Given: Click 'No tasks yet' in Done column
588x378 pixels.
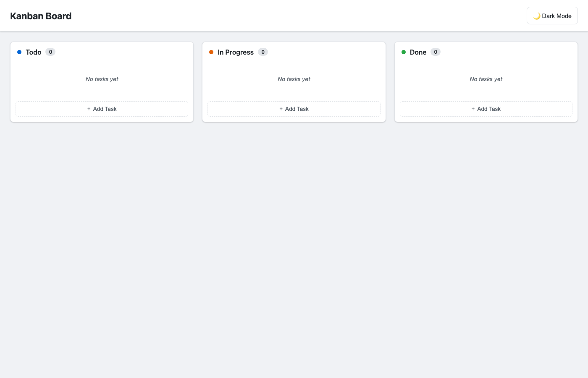Looking at the screenshot, I should click(486, 79).
